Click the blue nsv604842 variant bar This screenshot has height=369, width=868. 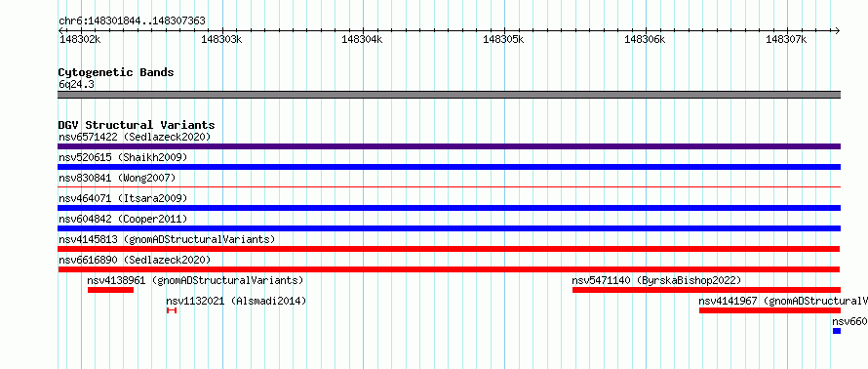pos(449,228)
